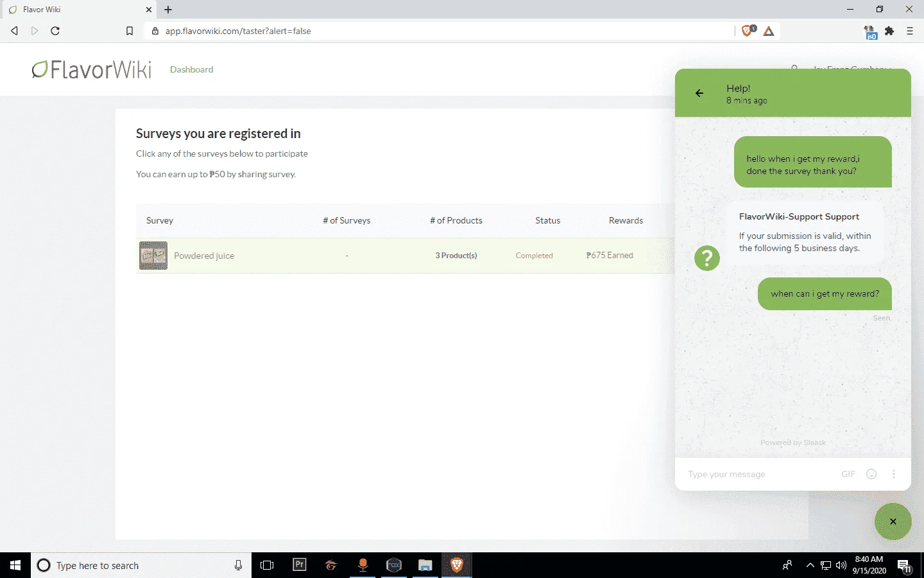
Task: Open Brave Rewards triangle icon
Action: point(769,31)
